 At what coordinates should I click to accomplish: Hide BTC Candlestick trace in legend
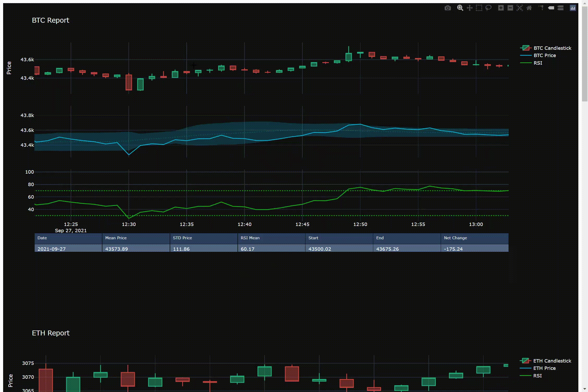[x=552, y=48]
